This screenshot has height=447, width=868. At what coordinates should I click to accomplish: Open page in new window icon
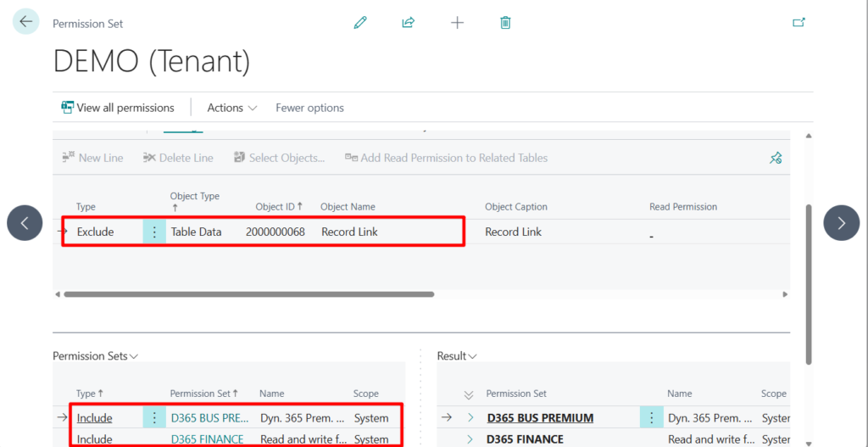pos(798,23)
